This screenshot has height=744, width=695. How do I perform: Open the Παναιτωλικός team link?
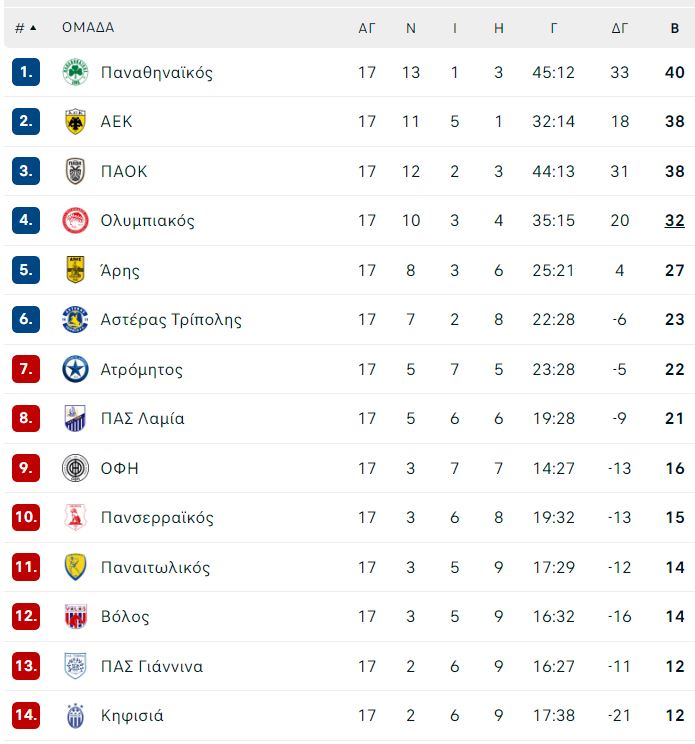pyautogui.click(x=155, y=567)
